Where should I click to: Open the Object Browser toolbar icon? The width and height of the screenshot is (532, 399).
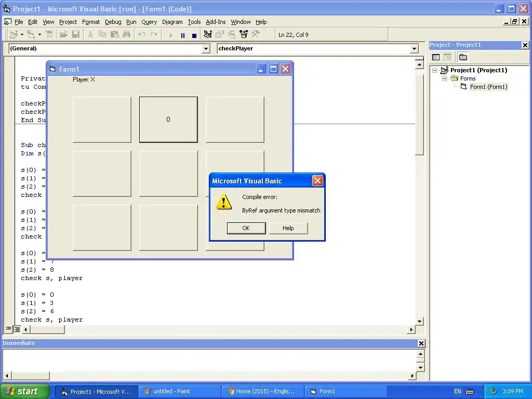(244, 34)
